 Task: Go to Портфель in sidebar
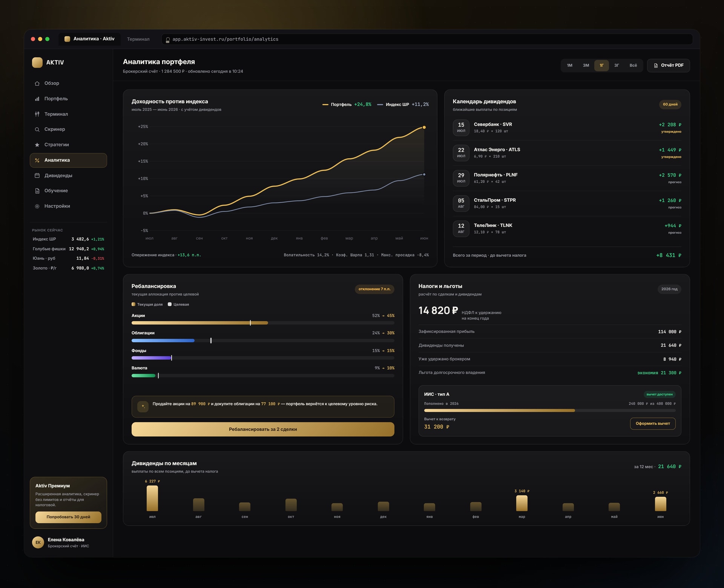coord(68,99)
